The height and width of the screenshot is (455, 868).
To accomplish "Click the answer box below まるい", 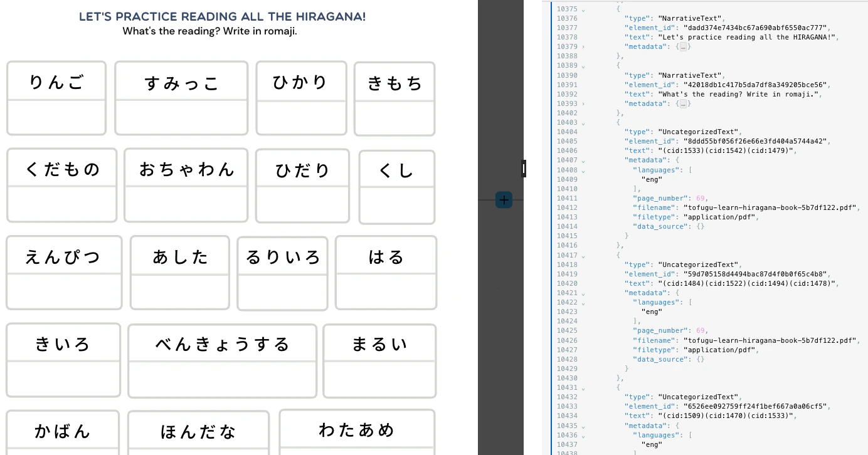I will point(379,377).
